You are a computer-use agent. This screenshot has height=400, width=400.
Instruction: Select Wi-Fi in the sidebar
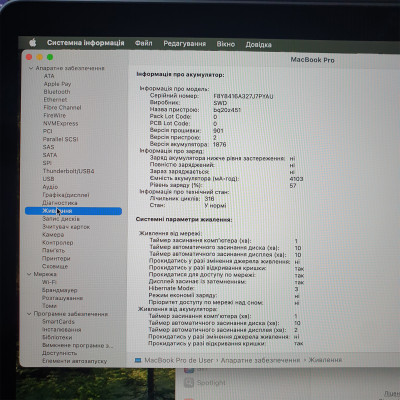click(x=49, y=282)
